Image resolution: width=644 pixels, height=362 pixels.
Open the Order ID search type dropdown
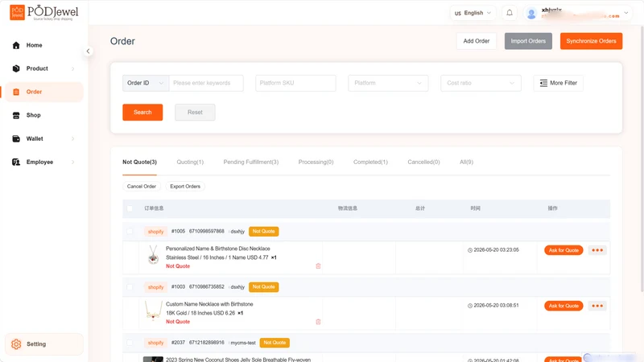tap(146, 83)
